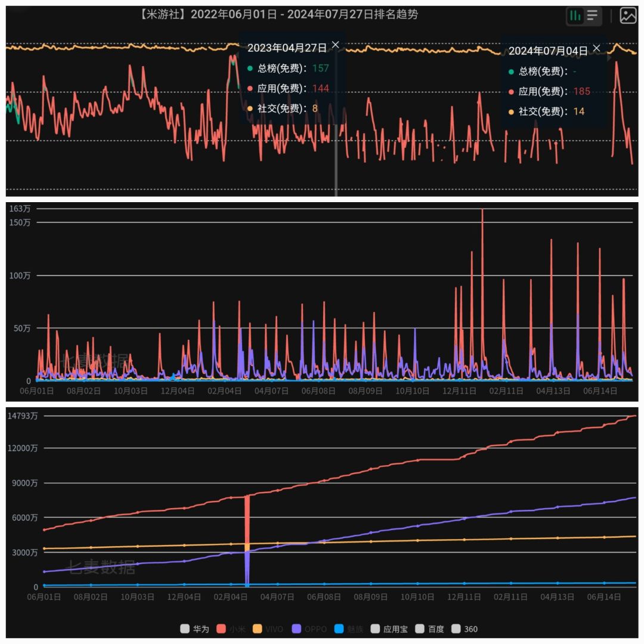The height and width of the screenshot is (644, 644).
Task: Toggle the 应用宝 legend series
Action: (389, 629)
